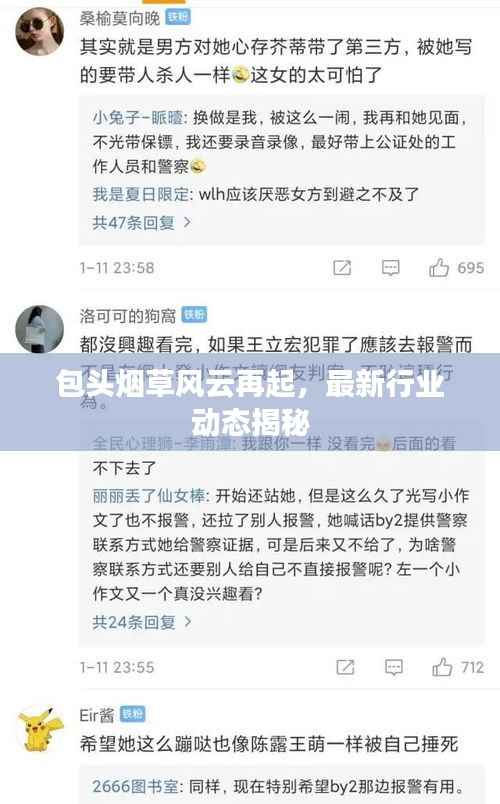Expand 共24条回复 replies
Image resolution: width=500 pixels, height=804 pixels.
(x=142, y=622)
